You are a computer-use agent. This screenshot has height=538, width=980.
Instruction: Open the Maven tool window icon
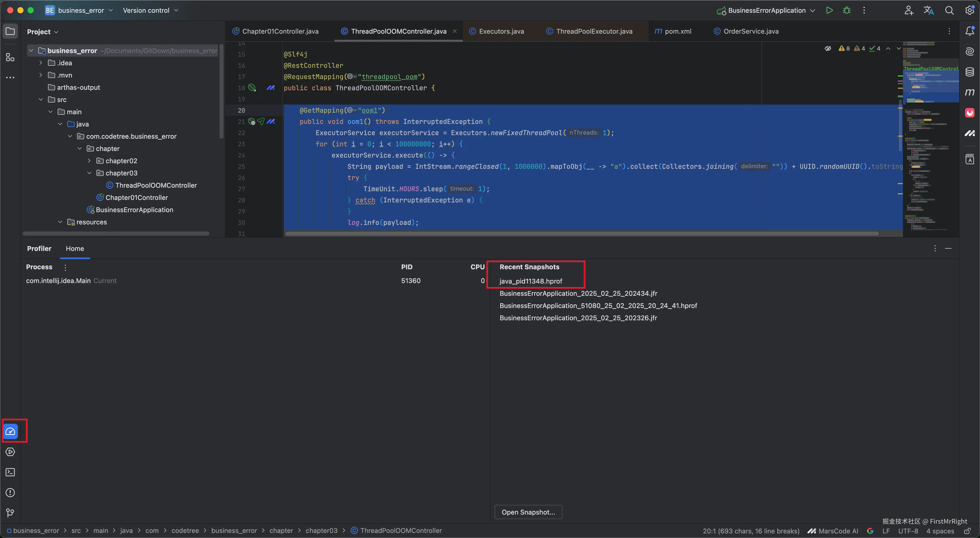point(969,92)
